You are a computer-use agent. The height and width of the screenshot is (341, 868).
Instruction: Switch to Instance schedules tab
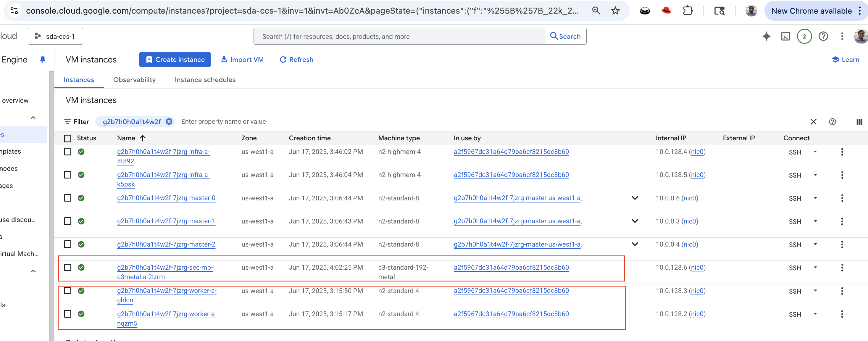click(205, 80)
